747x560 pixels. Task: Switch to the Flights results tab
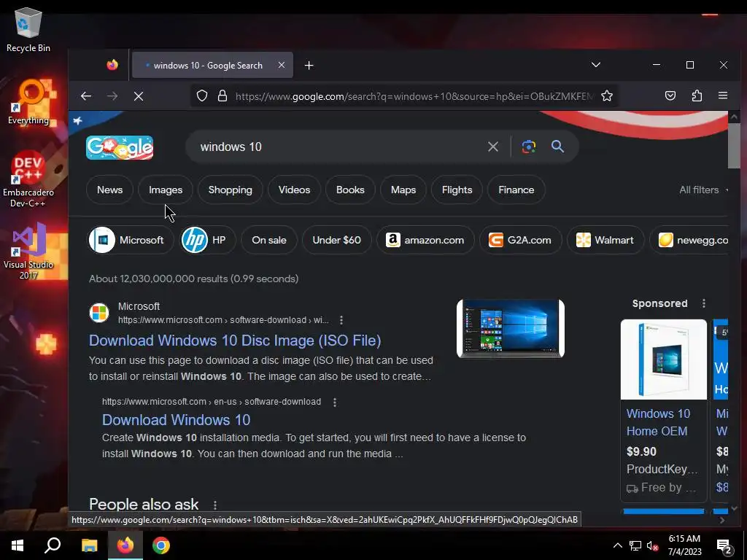click(x=457, y=190)
